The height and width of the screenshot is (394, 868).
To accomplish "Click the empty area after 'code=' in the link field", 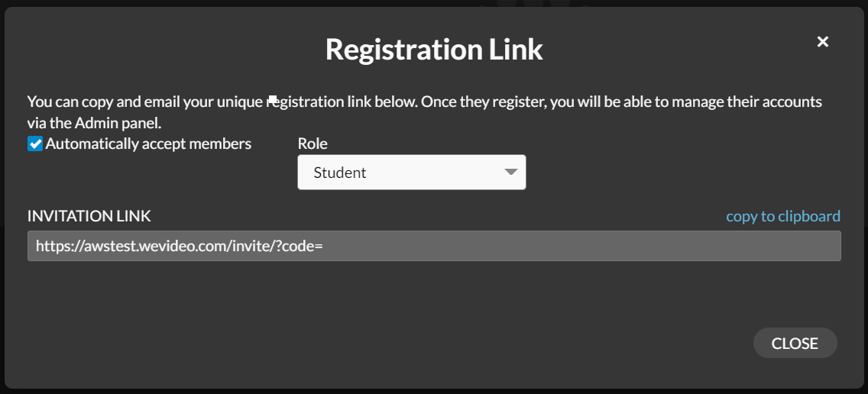I will click(x=581, y=246).
